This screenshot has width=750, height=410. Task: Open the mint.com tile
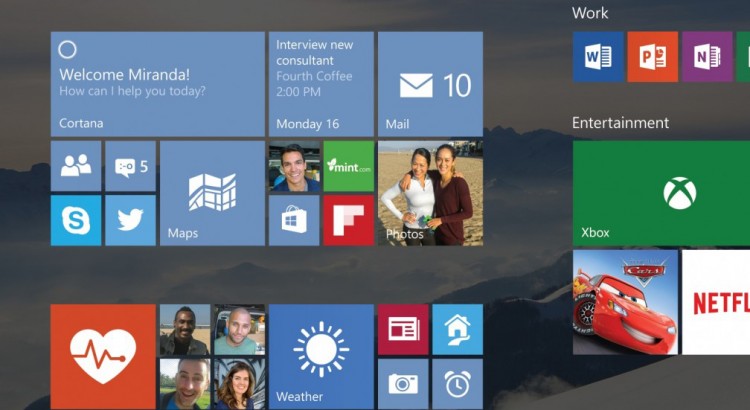pyautogui.click(x=348, y=166)
